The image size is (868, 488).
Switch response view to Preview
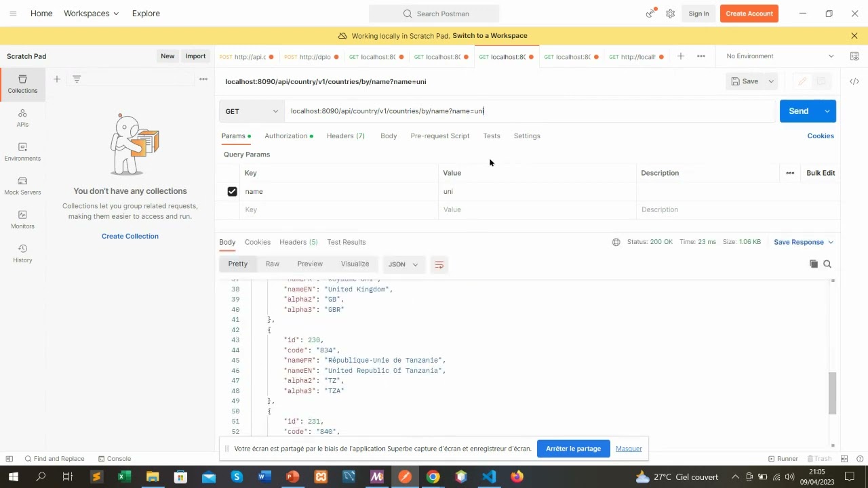tap(310, 264)
